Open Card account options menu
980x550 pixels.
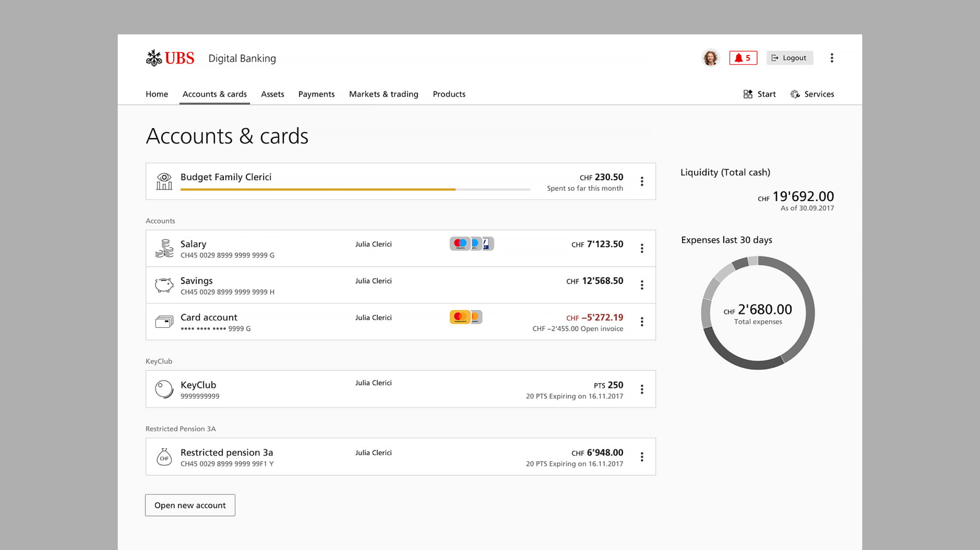[642, 322]
